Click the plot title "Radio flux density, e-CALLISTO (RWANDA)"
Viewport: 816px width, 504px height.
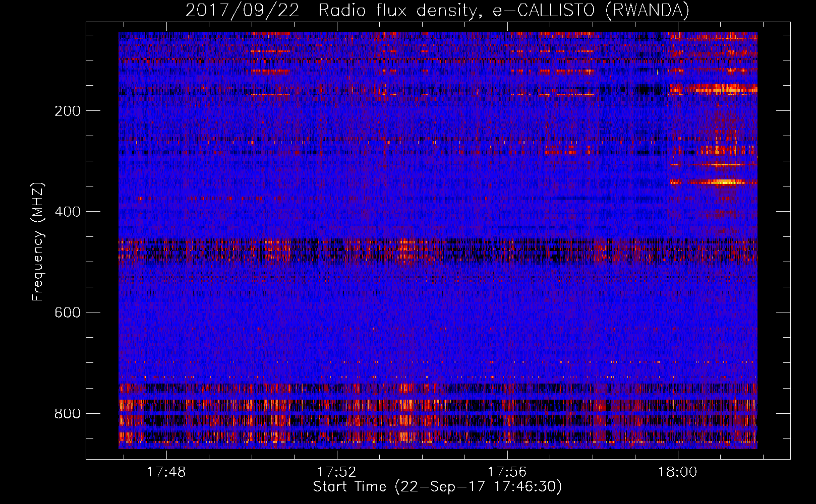tap(504, 10)
